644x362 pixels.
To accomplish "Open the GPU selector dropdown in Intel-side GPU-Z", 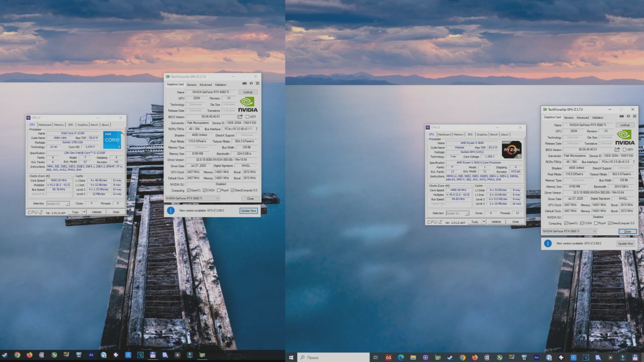I will (192, 198).
